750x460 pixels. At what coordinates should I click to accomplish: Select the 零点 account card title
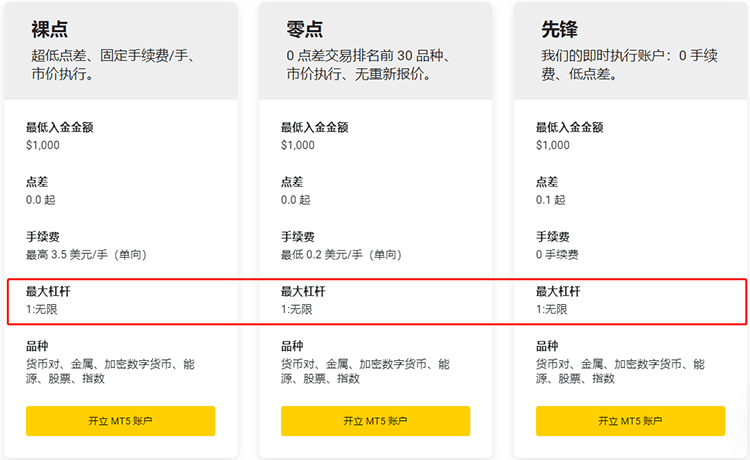click(305, 29)
